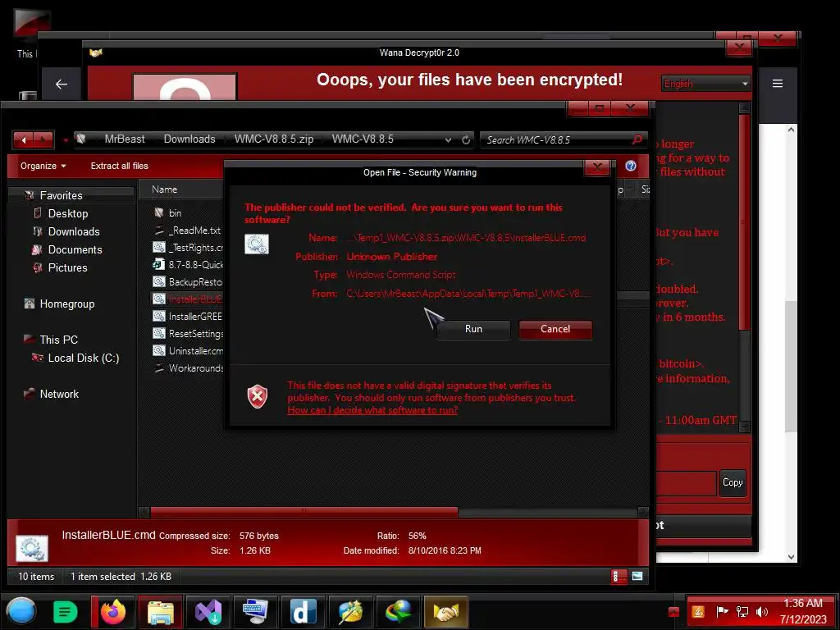Open File Explorer from the taskbar
The height and width of the screenshot is (630, 840).
(161, 612)
